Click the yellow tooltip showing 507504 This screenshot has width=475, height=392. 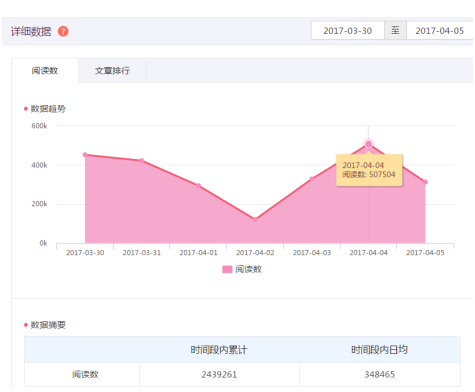point(369,170)
